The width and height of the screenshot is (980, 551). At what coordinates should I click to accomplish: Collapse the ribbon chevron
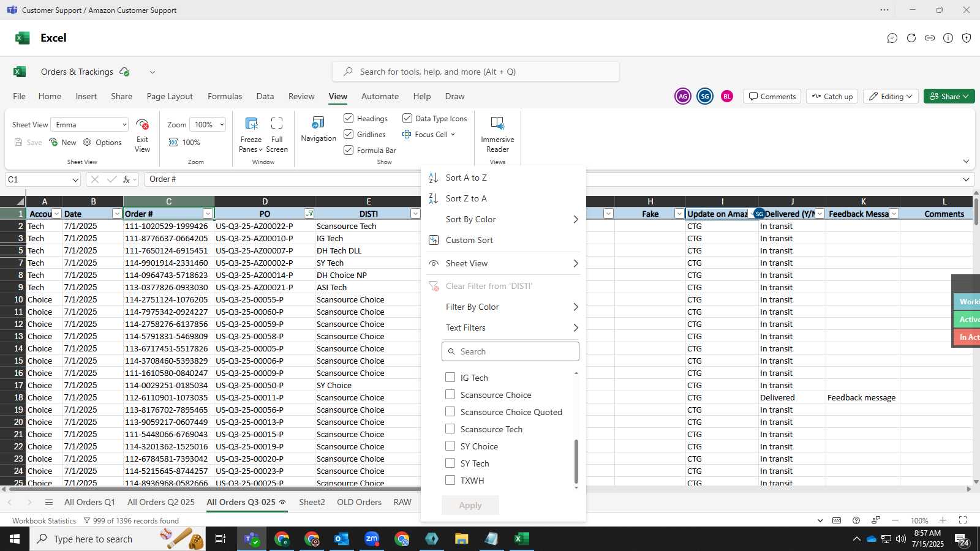966,162
